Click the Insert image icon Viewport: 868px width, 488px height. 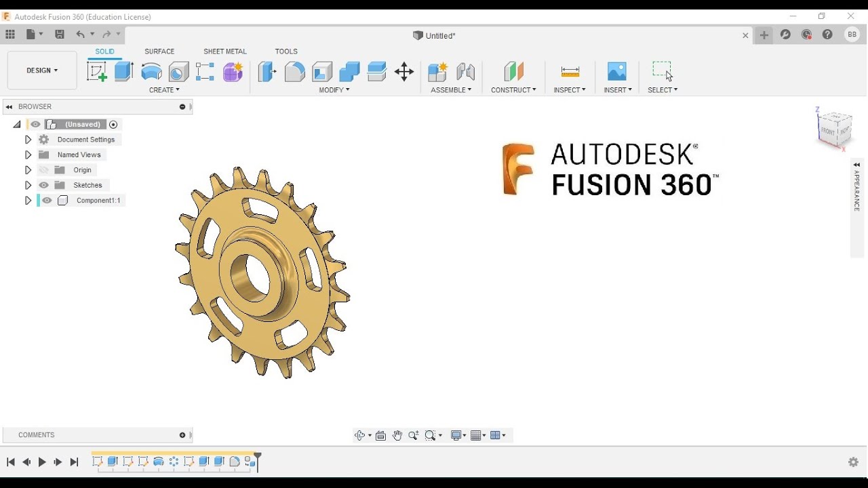tap(617, 71)
